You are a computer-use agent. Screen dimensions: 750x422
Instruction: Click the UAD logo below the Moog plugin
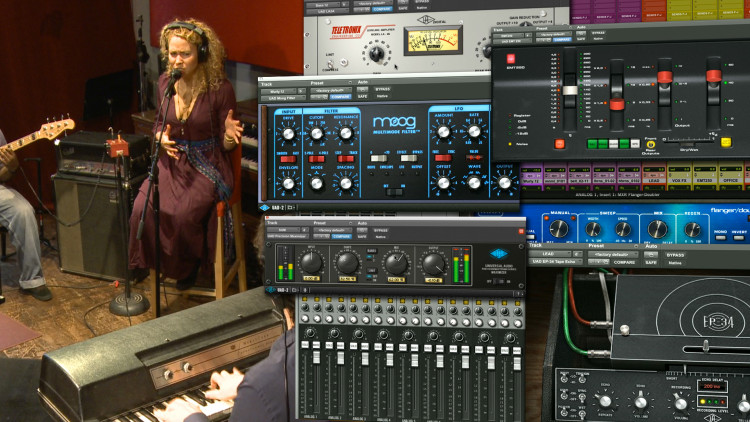(x=265, y=208)
